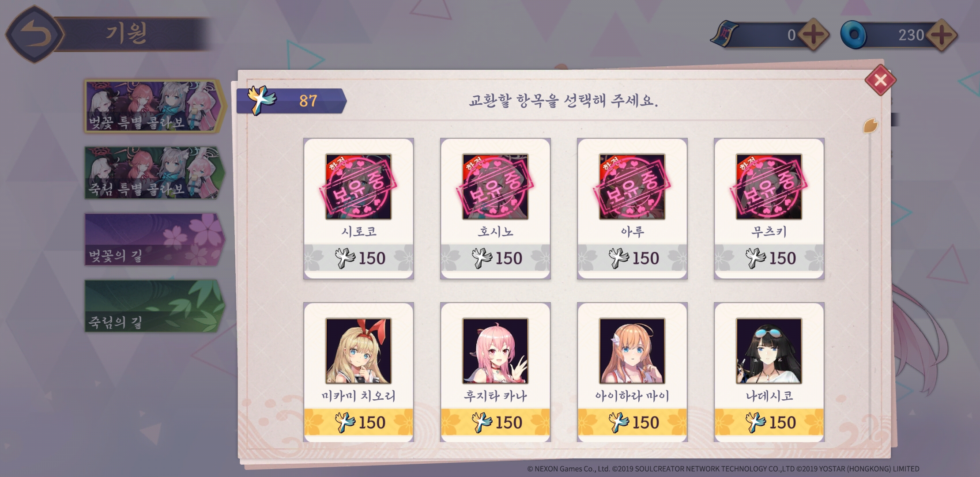Open 벚꽃 특별 콜라보 banner tab

[x=155, y=106]
